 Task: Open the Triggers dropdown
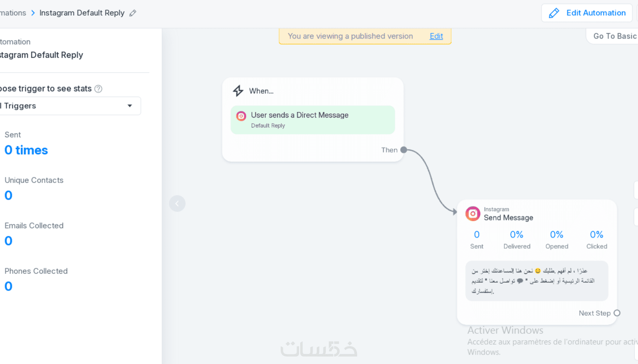point(69,106)
